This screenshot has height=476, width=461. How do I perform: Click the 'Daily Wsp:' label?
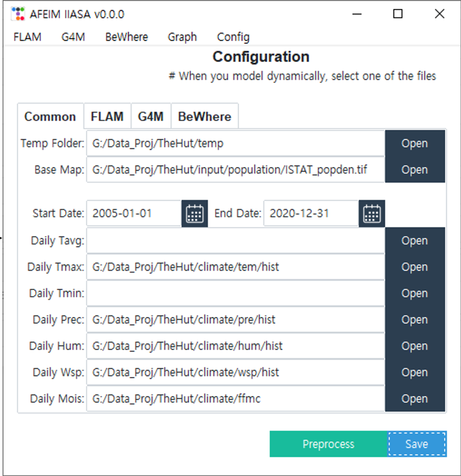click(58, 372)
